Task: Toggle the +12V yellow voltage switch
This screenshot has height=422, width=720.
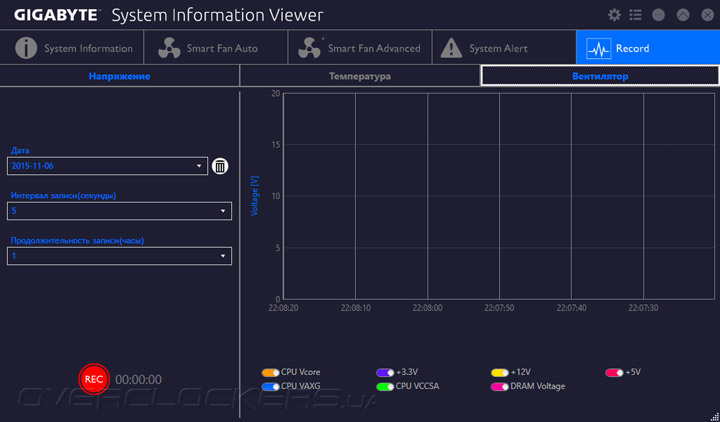Action: coord(500,372)
